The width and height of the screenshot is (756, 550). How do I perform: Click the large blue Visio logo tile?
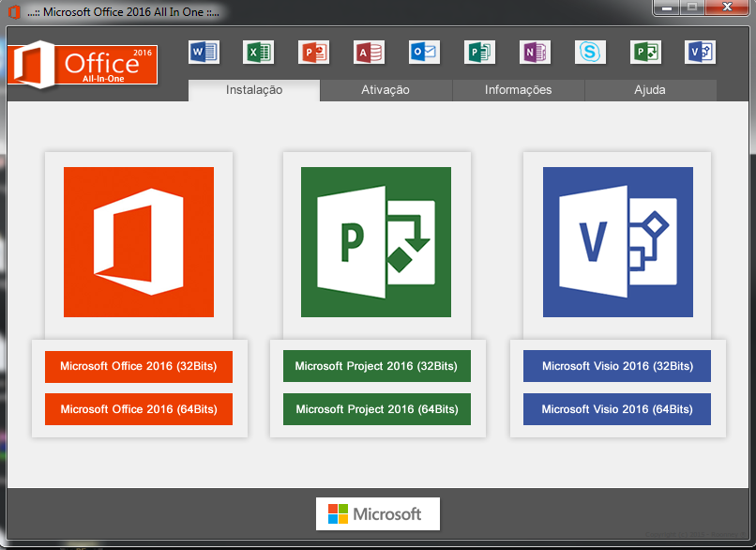[x=618, y=242]
